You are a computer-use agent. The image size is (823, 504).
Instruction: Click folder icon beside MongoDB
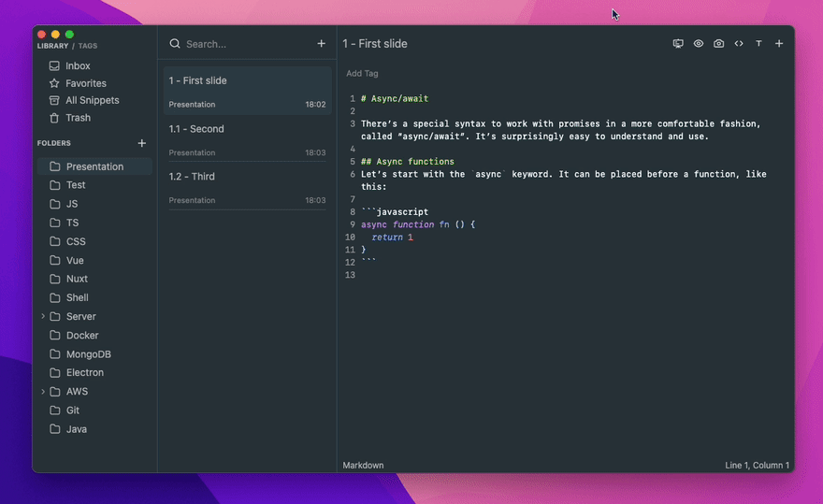(x=54, y=353)
